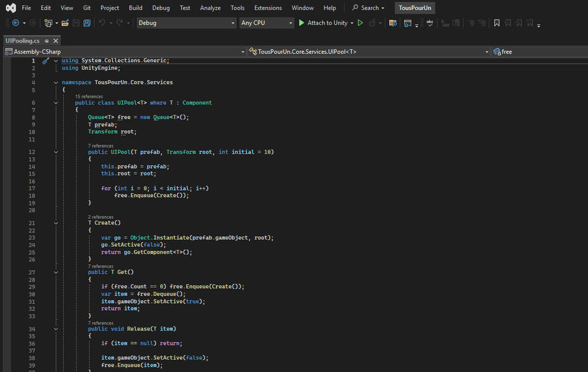Image resolution: width=588 pixels, height=372 pixels.
Task: Open the Any CPU platform dropdown
Action: point(267,22)
